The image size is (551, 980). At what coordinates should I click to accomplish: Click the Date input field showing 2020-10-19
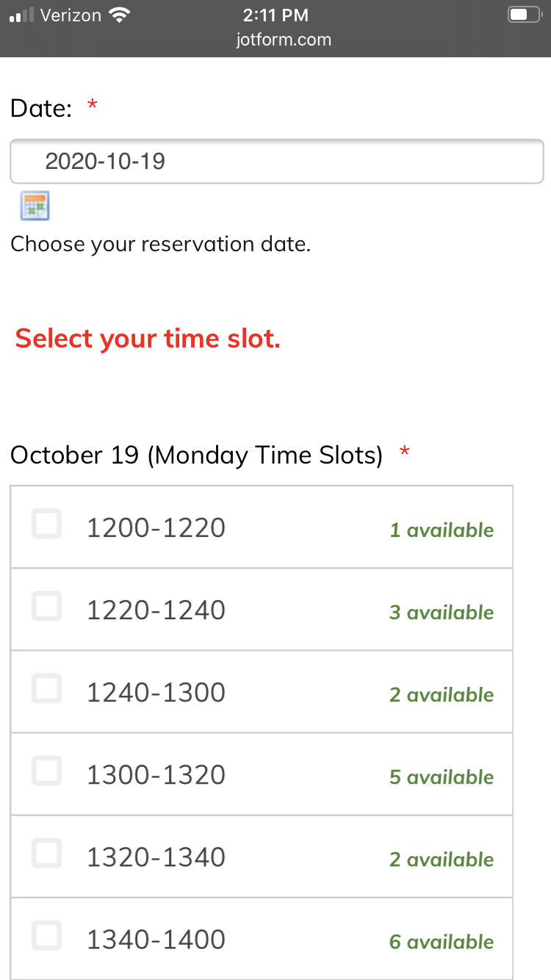tap(276, 161)
